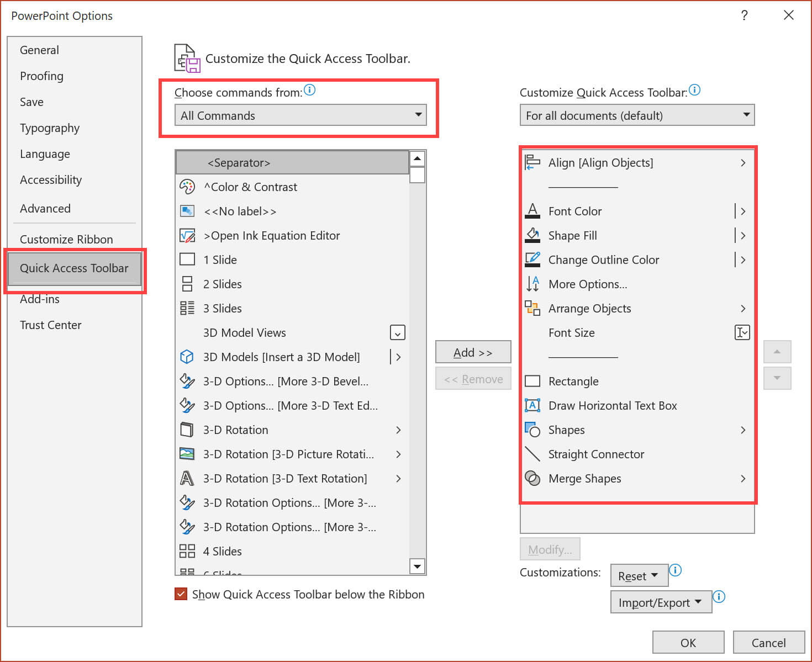Select the Separator entry in command list
Image resolution: width=812 pixels, height=662 pixels.
pos(292,162)
